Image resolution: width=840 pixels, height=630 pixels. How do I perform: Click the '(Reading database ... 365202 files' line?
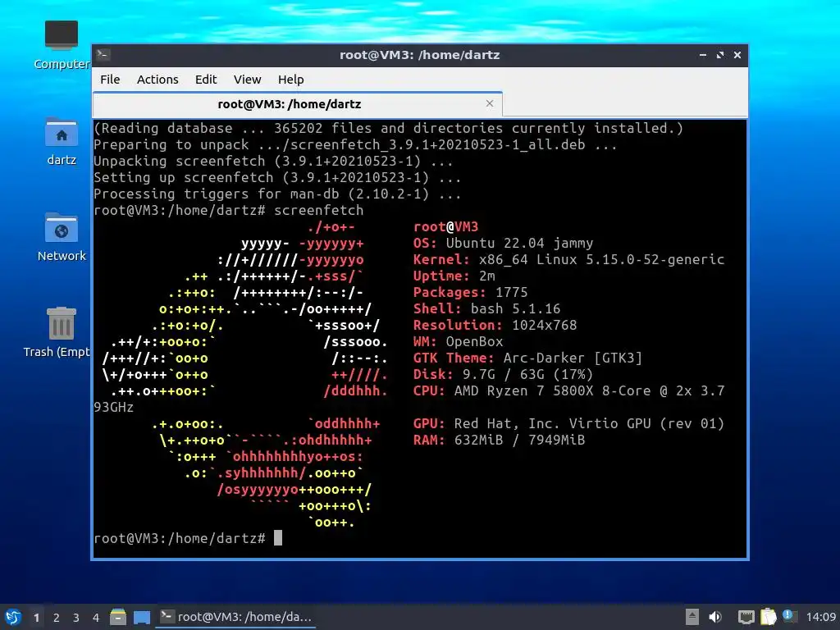point(388,128)
